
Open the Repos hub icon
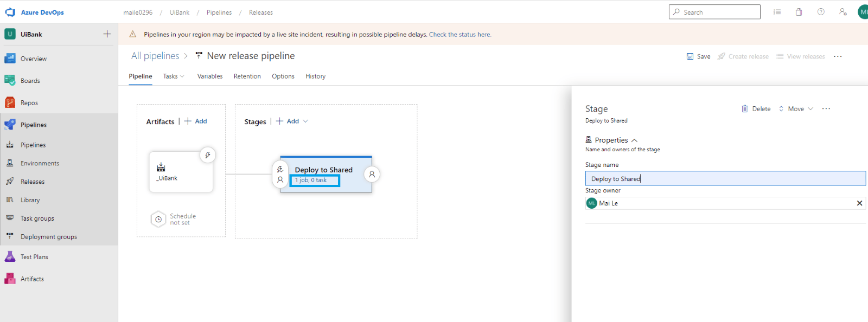click(x=10, y=102)
